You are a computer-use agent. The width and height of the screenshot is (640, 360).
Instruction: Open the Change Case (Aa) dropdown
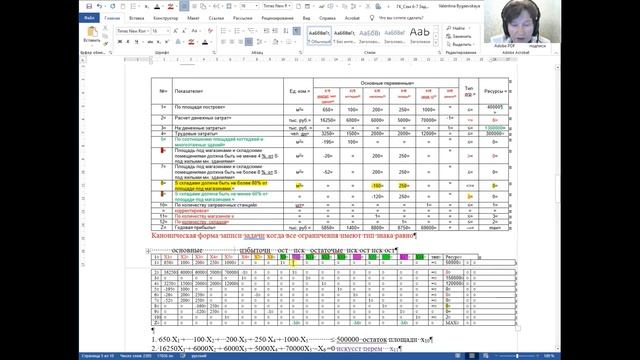point(196,31)
